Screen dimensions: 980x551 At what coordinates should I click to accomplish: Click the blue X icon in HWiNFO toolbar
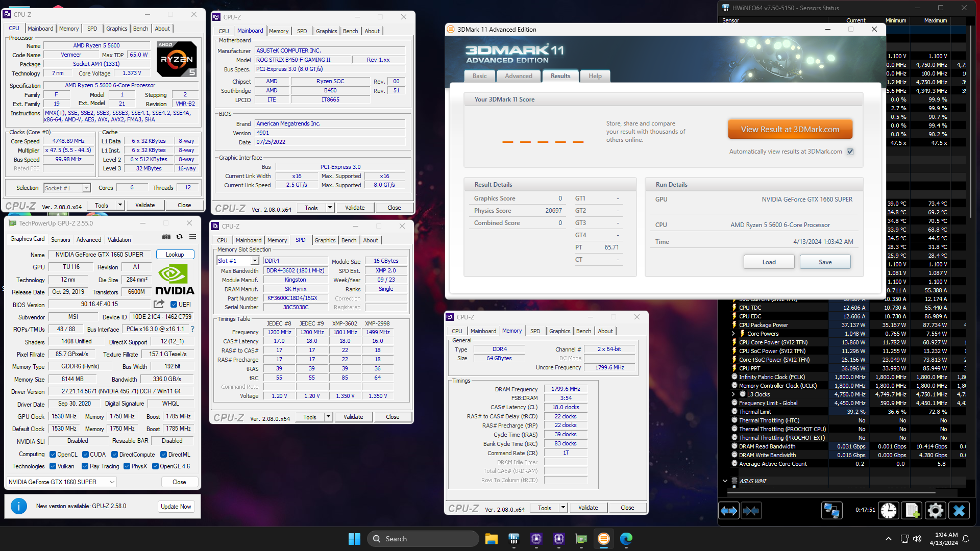tap(959, 510)
